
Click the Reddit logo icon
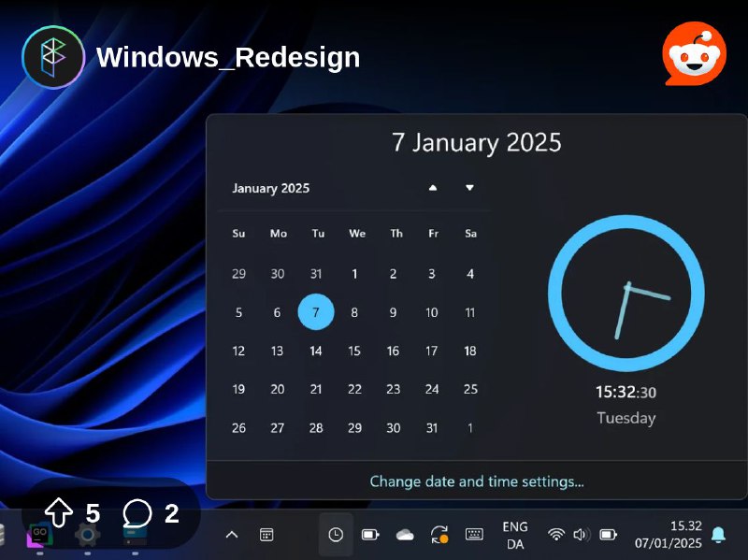(x=694, y=53)
